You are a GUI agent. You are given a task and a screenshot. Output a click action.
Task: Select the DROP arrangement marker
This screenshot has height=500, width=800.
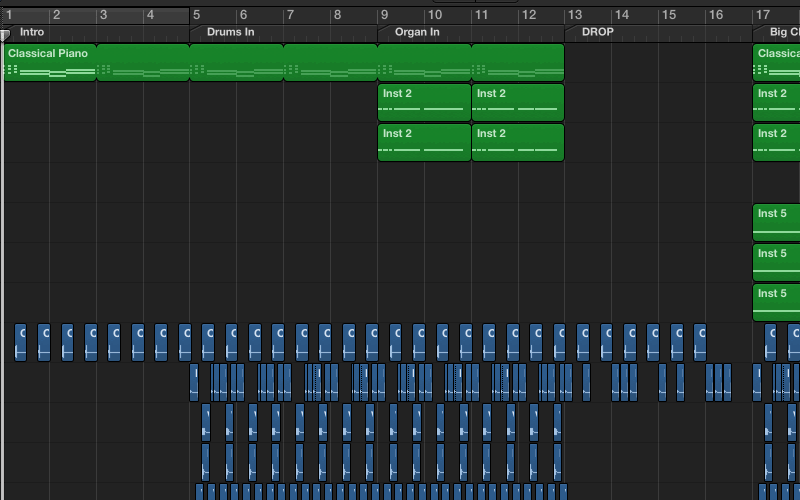point(658,32)
